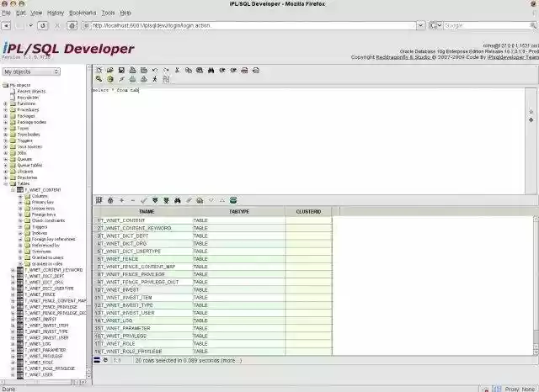This screenshot has height=392, width=539.
Task: Click the results toolbar binoculars icon
Action: pyautogui.click(x=178, y=200)
